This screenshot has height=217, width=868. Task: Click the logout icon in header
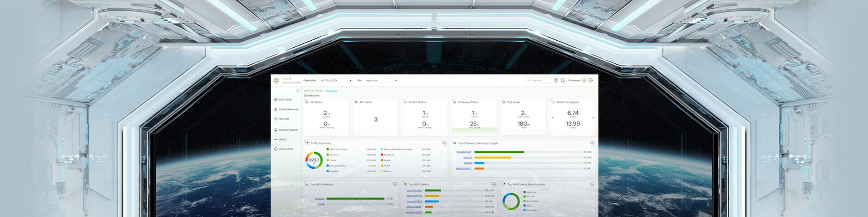[x=591, y=80]
